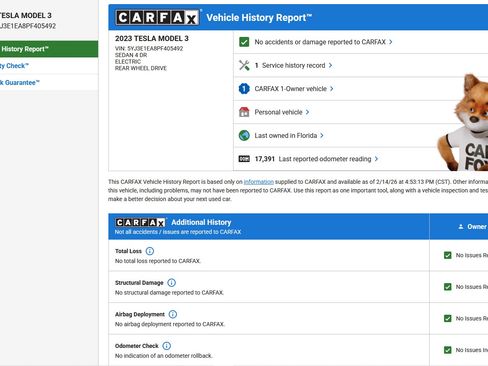Expand chevron after Personal vehicle
The width and height of the screenshot is (488, 366).
[x=307, y=112]
